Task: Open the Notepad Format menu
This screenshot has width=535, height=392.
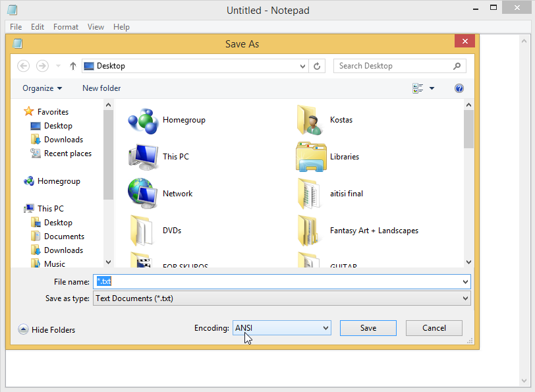Action: 66,27
